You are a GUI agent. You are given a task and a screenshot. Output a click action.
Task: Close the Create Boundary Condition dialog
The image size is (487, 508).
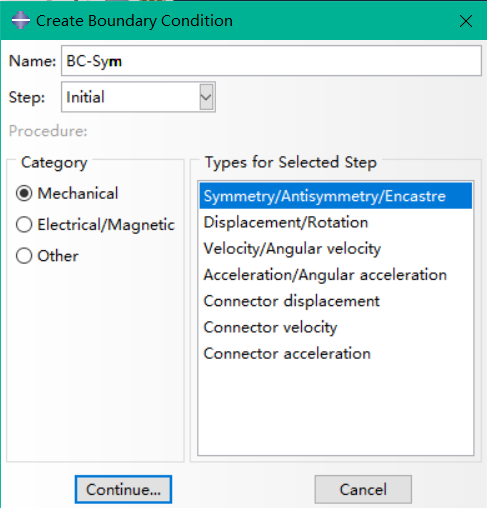click(466, 21)
